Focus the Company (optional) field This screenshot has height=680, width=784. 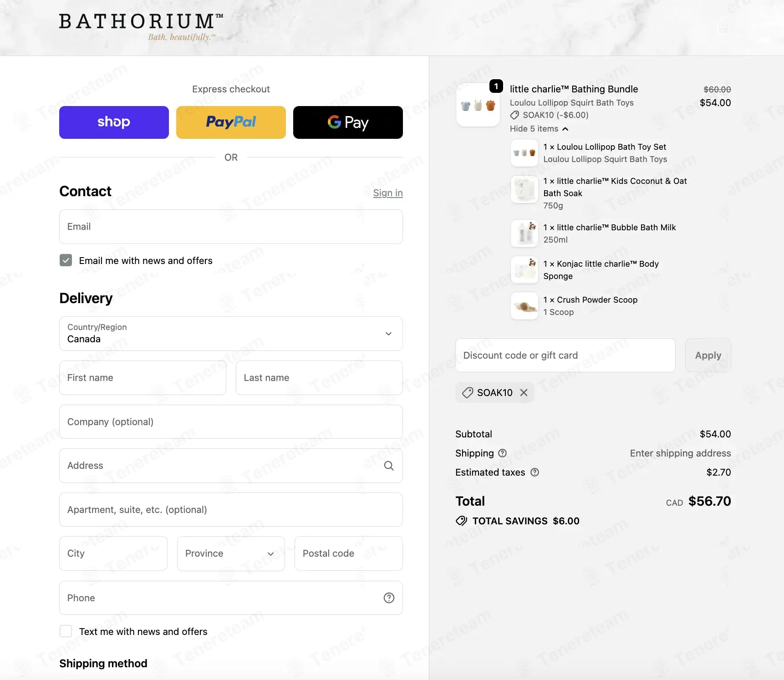pyautogui.click(x=231, y=422)
